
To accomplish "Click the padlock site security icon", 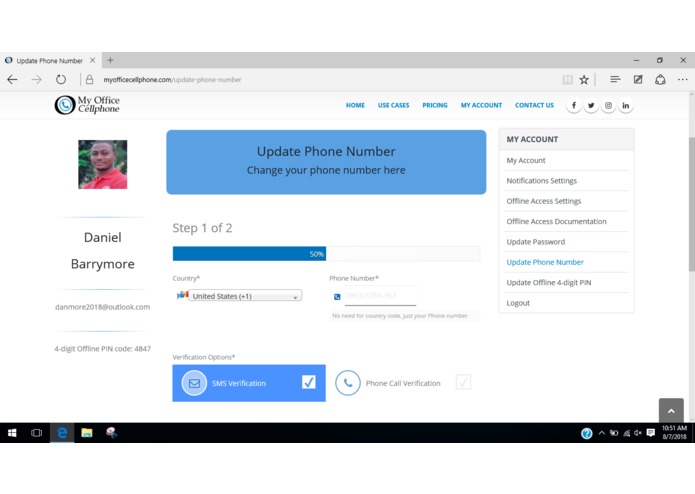I will (x=90, y=80).
